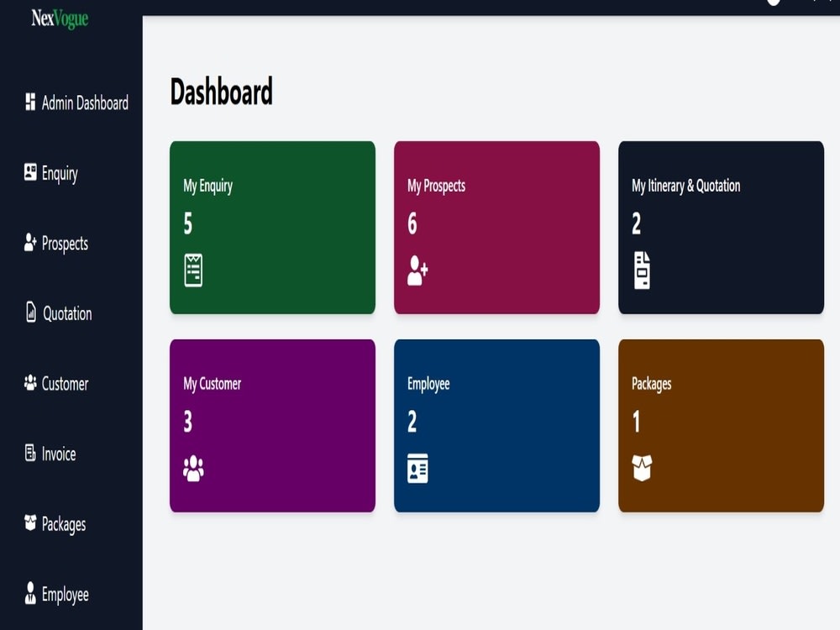
Task: Select Packages in the sidebar menu
Action: coord(55,524)
